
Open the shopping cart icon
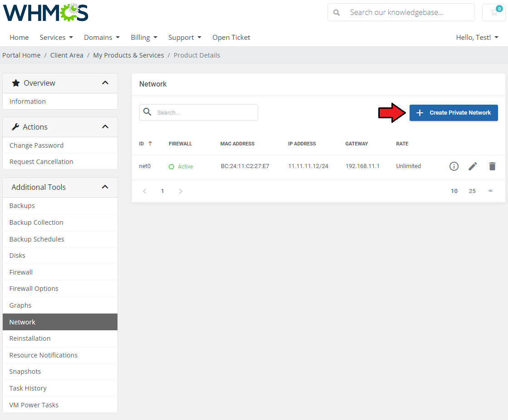[494, 13]
